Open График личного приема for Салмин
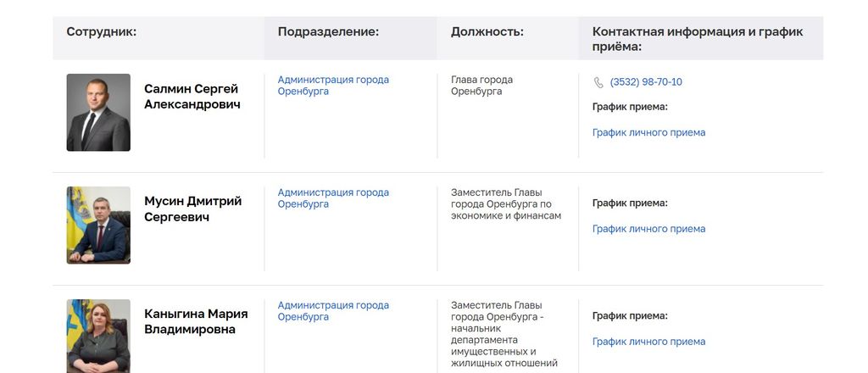 click(x=648, y=132)
